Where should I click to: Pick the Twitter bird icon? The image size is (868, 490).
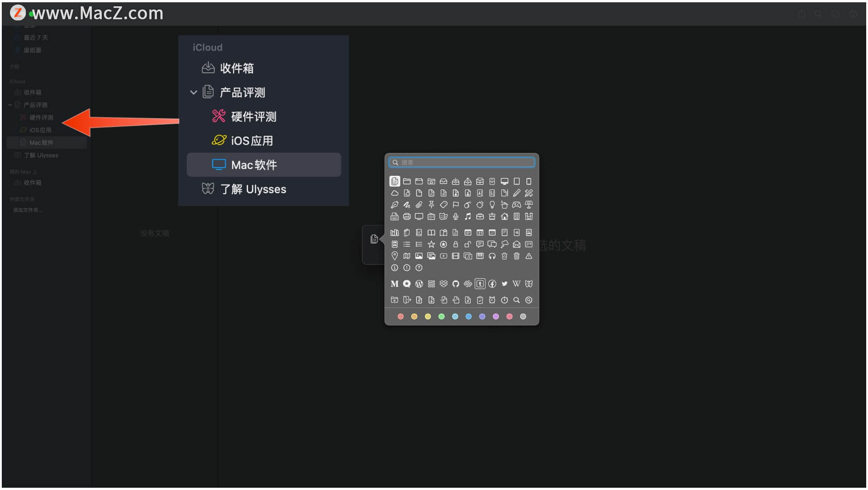click(x=505, y=284)
